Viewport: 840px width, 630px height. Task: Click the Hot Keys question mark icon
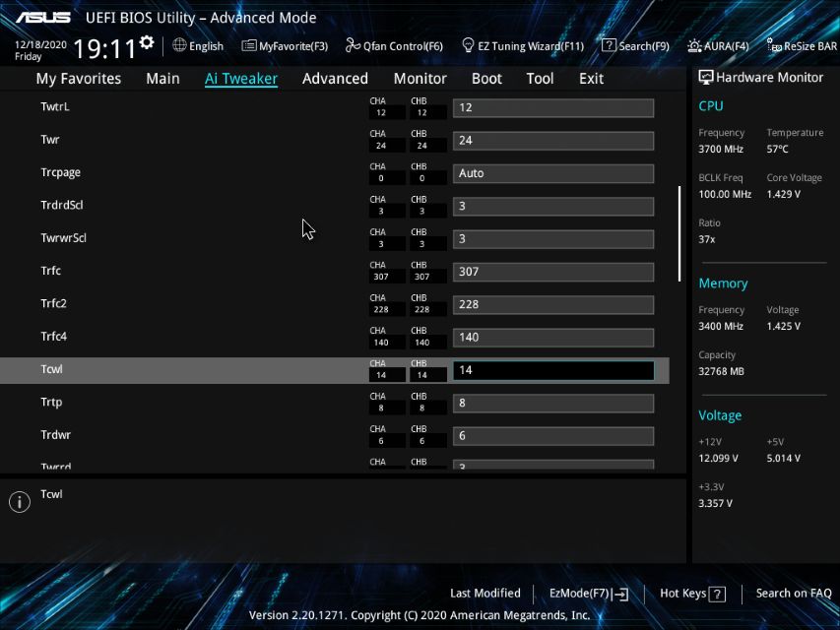tap(717, 594)
